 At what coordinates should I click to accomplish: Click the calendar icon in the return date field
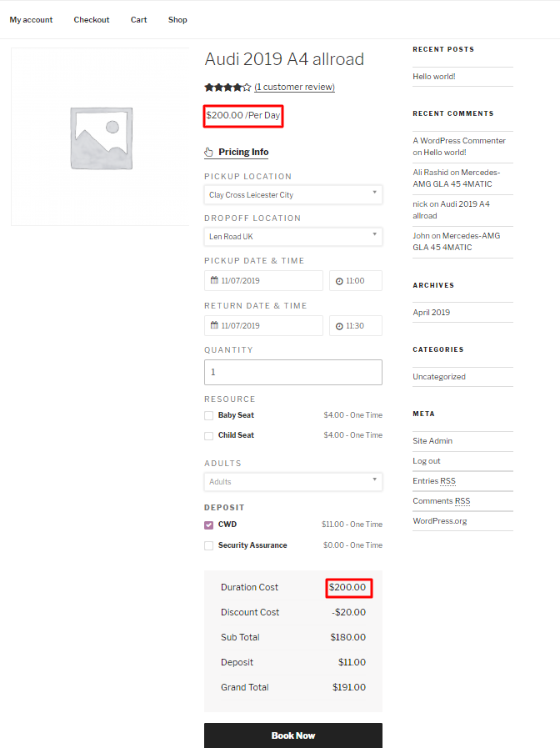[214, 325]
